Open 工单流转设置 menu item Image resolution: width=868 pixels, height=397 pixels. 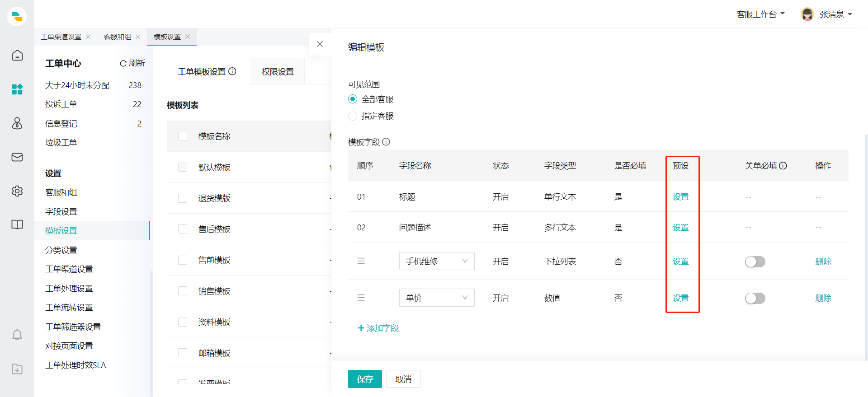(69, 307)
